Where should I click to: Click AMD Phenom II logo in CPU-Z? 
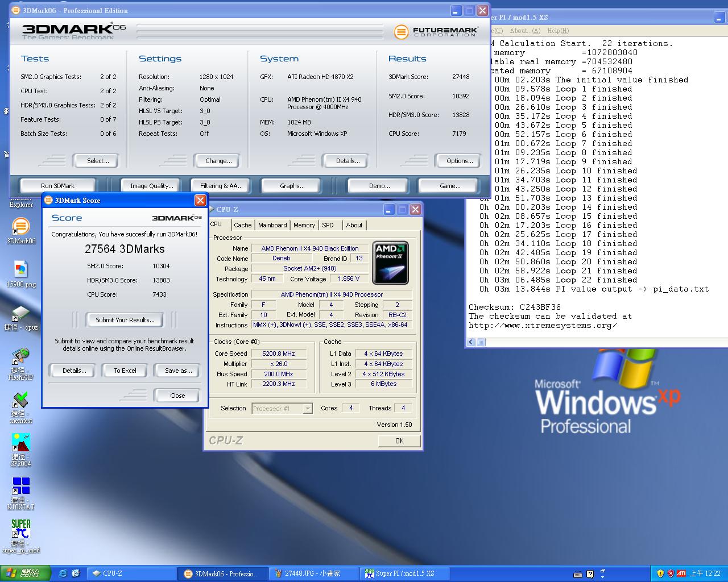tap(390, 263)
